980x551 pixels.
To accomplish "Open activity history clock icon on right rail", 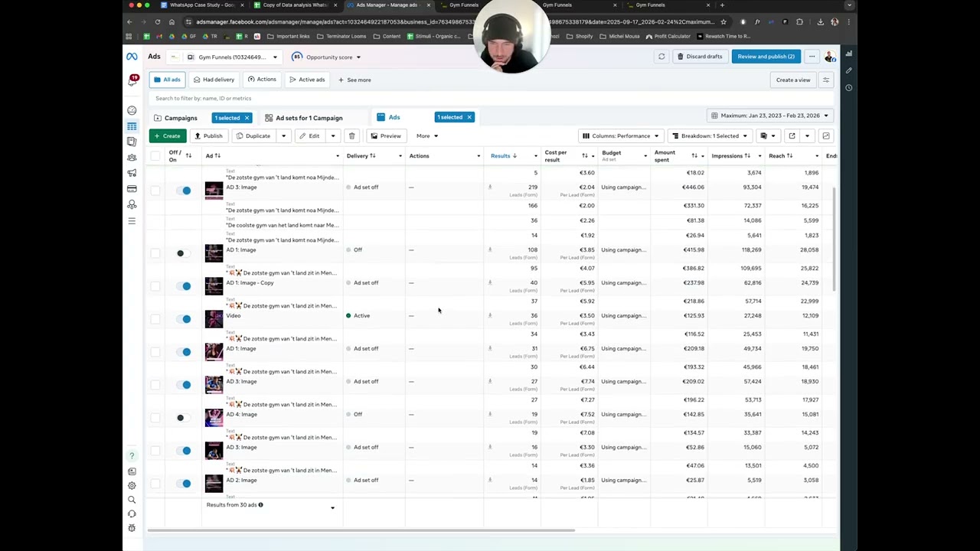I will (848, 87).
